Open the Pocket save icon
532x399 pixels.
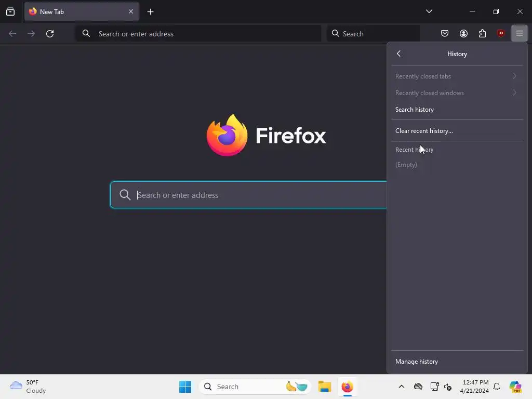(445, 33)
